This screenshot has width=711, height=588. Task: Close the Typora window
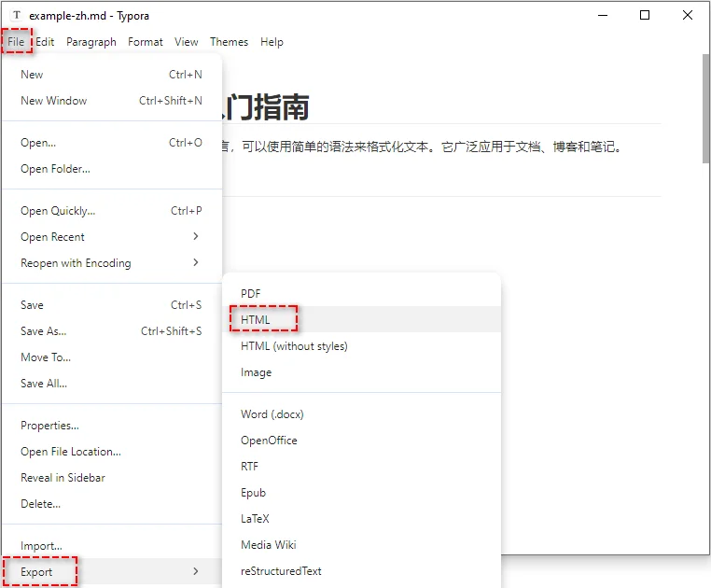coord(688,16)
